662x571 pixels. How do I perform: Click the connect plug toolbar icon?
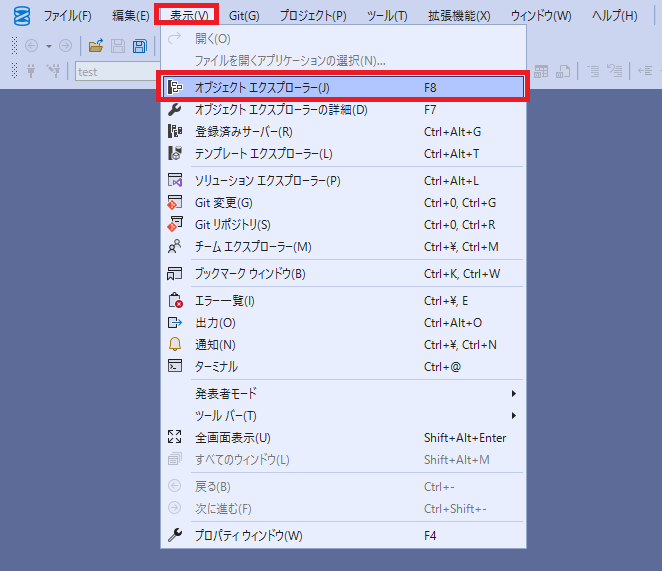[31, 71]
